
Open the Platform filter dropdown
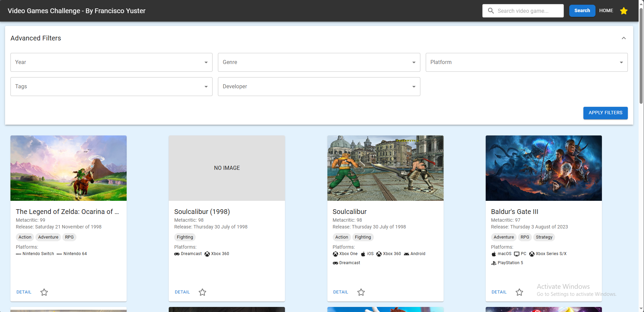click(526, 62)
